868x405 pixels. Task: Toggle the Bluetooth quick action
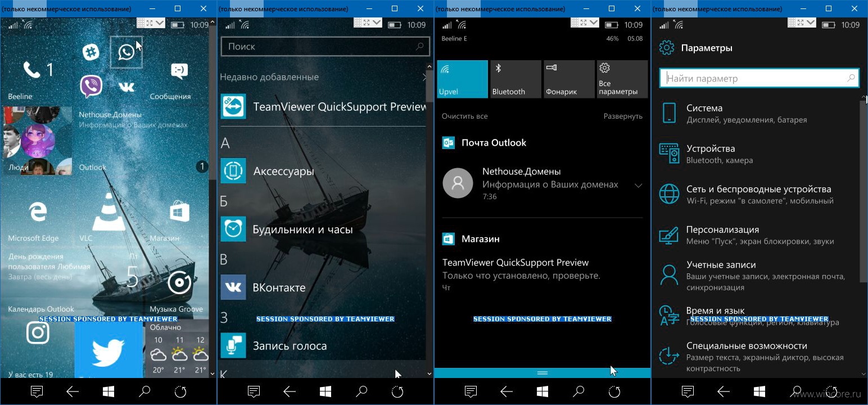(x=516, y=79)
